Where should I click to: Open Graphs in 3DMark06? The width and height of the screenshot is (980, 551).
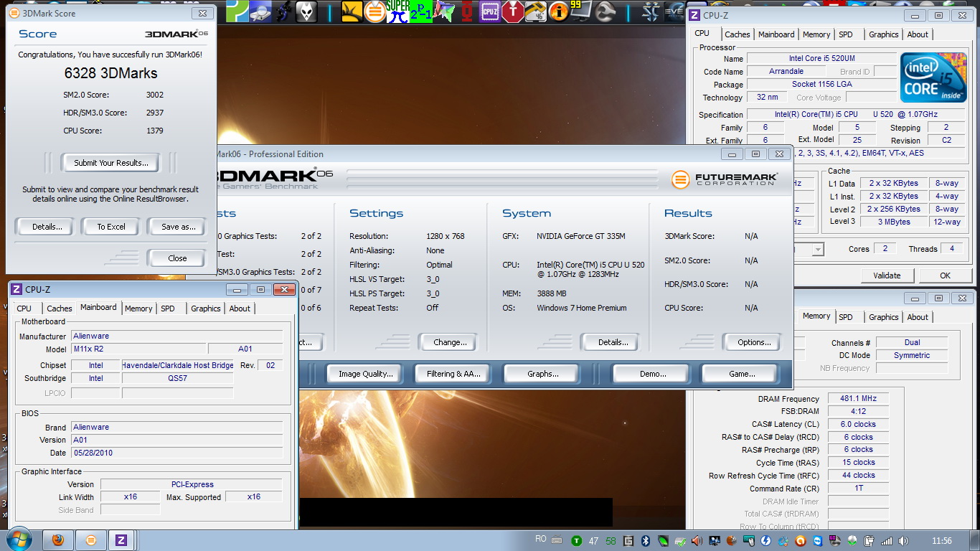point(543,374)
